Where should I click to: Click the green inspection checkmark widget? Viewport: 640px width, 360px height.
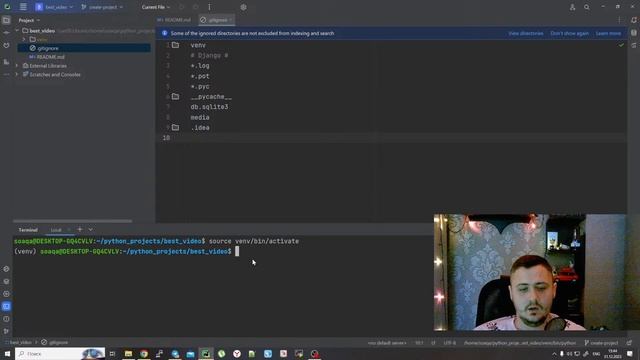coord(621,45)
